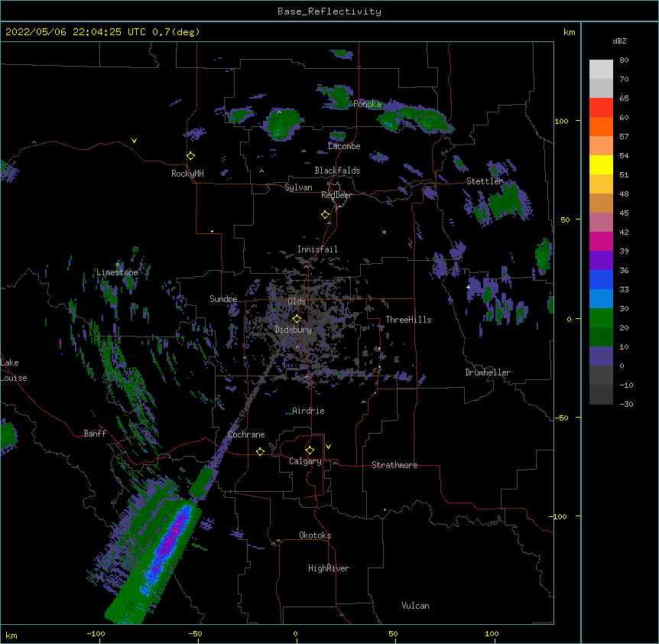The width and height of the screenshot is (659, 644).
Task: Click the HighRiver label
Action: [329, 568]
